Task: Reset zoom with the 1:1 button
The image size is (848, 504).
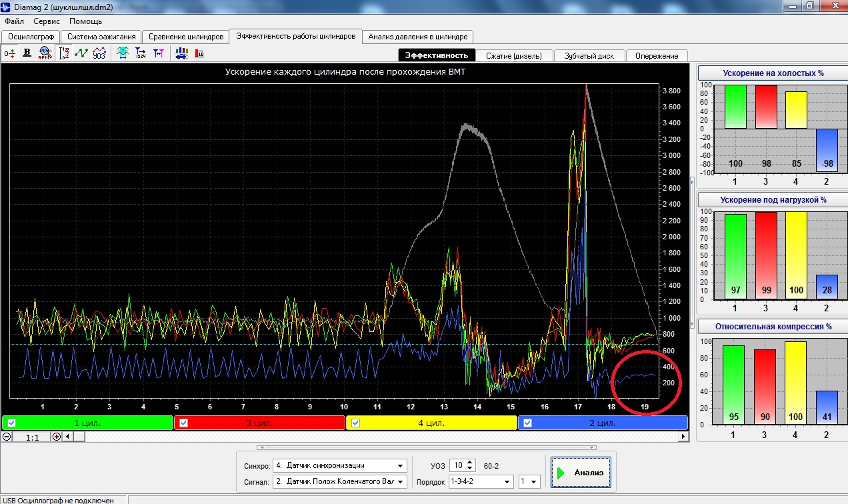Action: [32, 437]
